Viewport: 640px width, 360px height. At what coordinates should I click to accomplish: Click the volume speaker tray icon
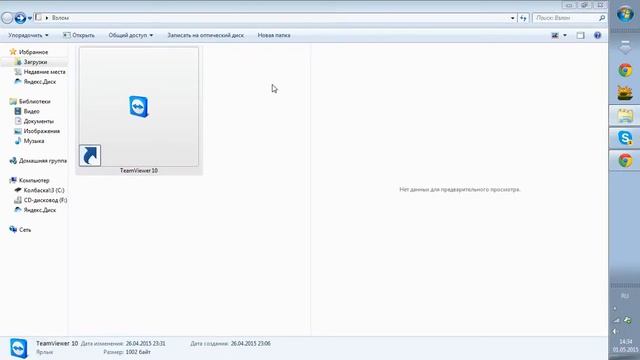click(615, 331)
